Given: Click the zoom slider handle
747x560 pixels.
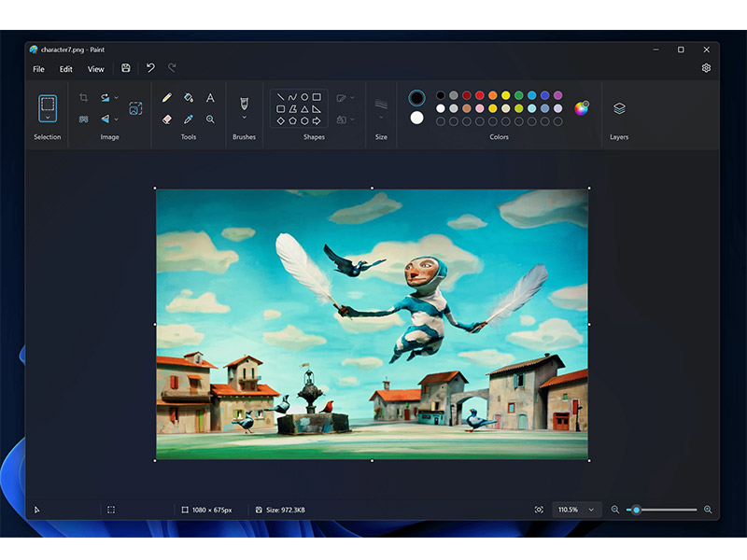Looking at the screenshot, I should [637, 510].
